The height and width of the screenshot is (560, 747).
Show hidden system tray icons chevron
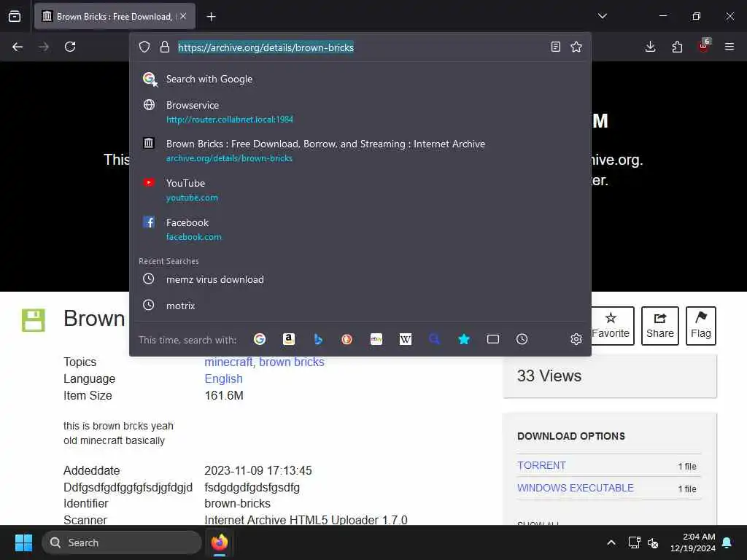pos(611,542)
